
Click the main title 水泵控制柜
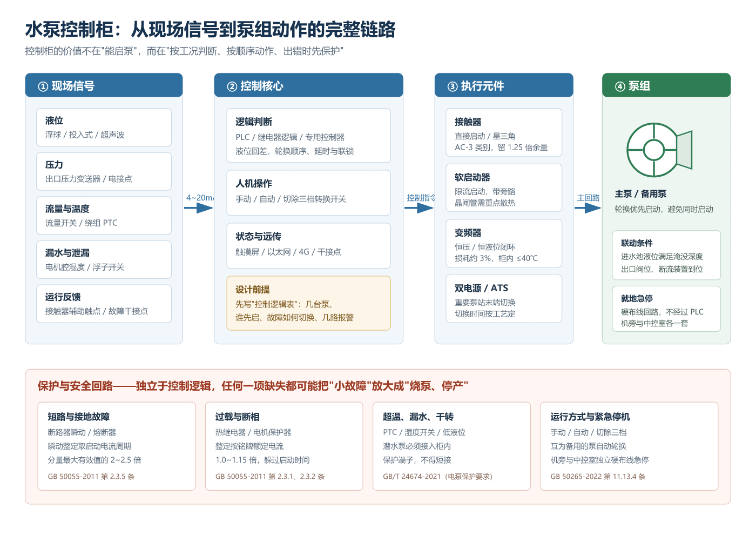[210, 29]
